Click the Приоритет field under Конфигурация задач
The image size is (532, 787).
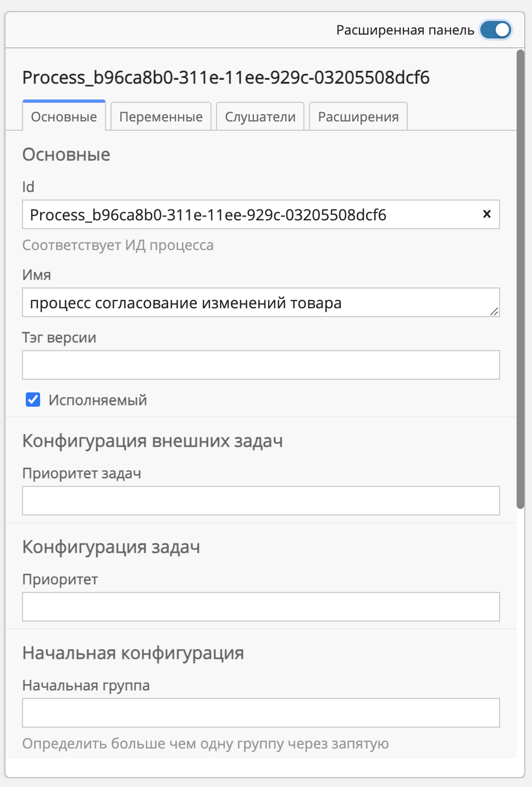pos(261,606)
